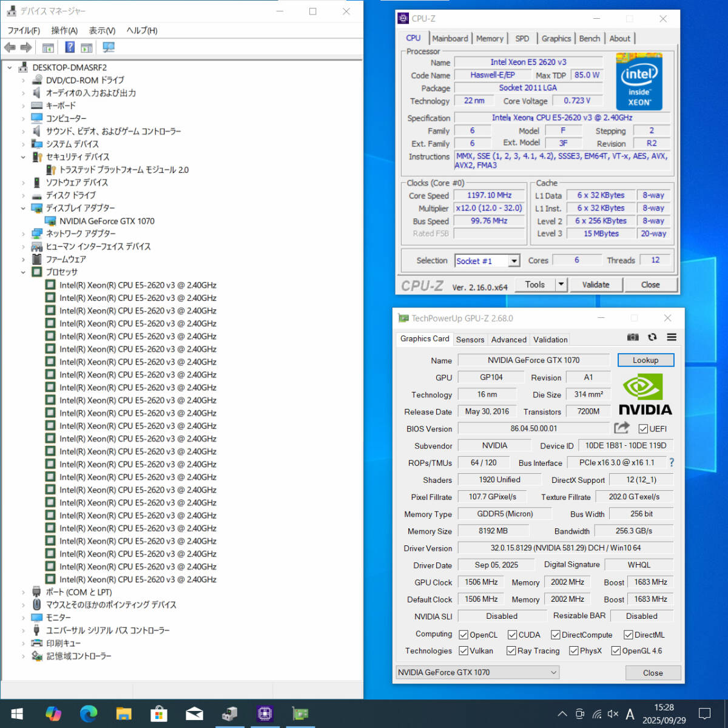728x728 pixels.
Task: Click the BIOS export share icon
Action: coord(622,428)
